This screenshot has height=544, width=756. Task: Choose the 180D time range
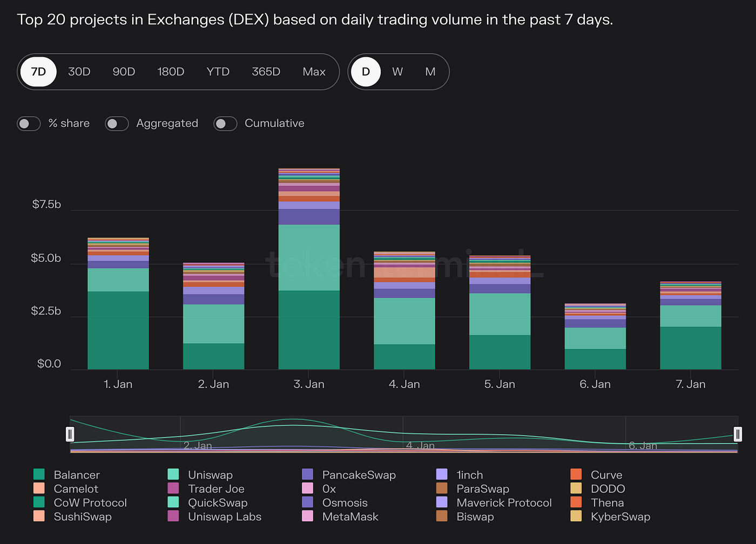171,72
